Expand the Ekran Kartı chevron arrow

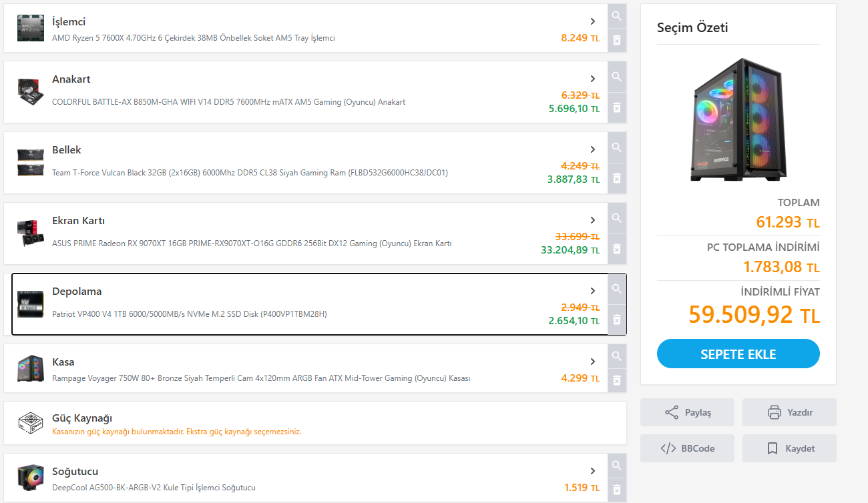[593, 220]
